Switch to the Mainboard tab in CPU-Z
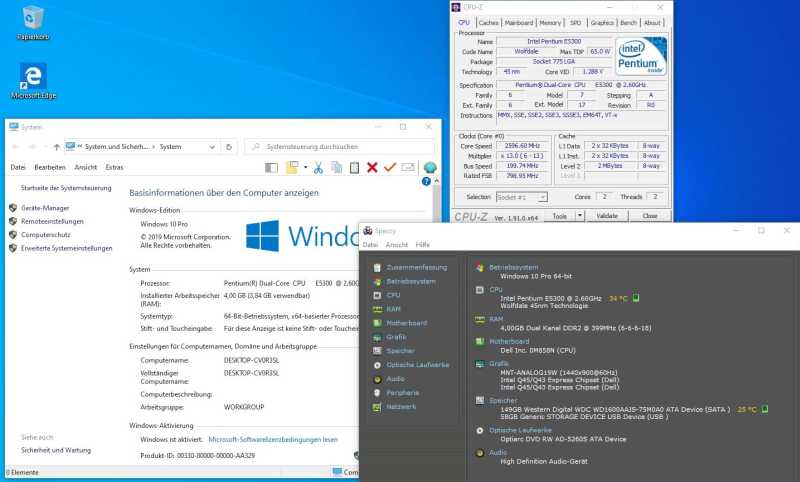The width and height of the screenshot is (800, 482). [519, 22]
